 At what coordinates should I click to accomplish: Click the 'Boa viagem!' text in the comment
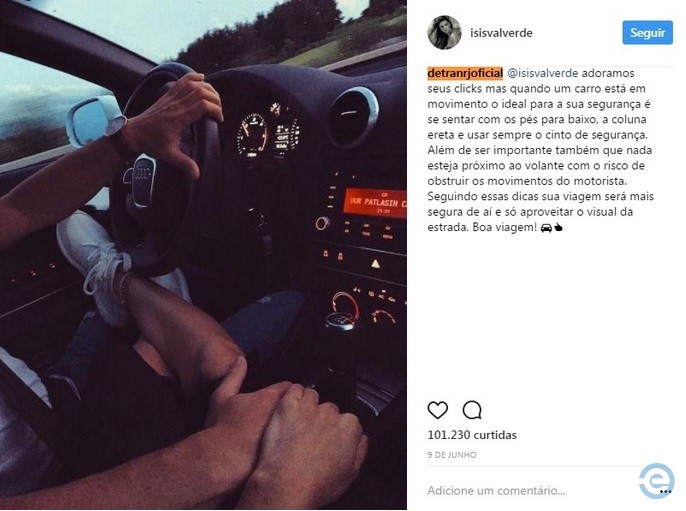[x=504, y=228]
